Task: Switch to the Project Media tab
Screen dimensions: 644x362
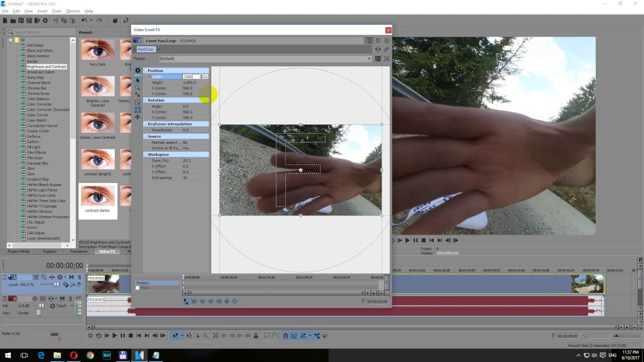Action: pyautogui.click(x=19, y=251)
